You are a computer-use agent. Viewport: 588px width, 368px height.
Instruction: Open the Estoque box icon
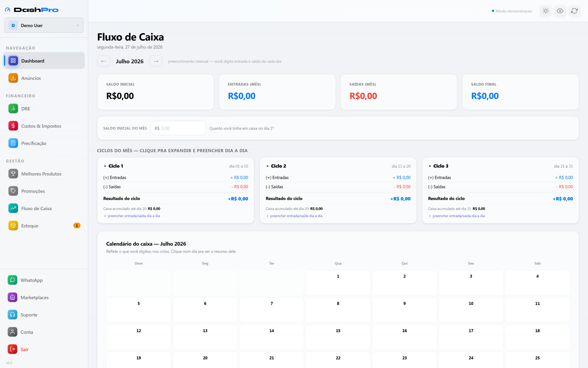coord(13,226)
